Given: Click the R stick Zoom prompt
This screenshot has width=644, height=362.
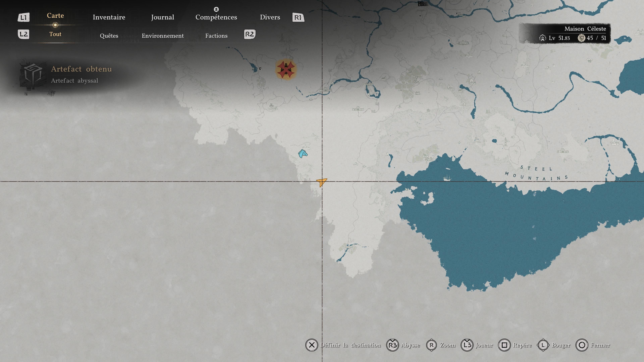Looking at the screenshot, I should coord(441,345).
